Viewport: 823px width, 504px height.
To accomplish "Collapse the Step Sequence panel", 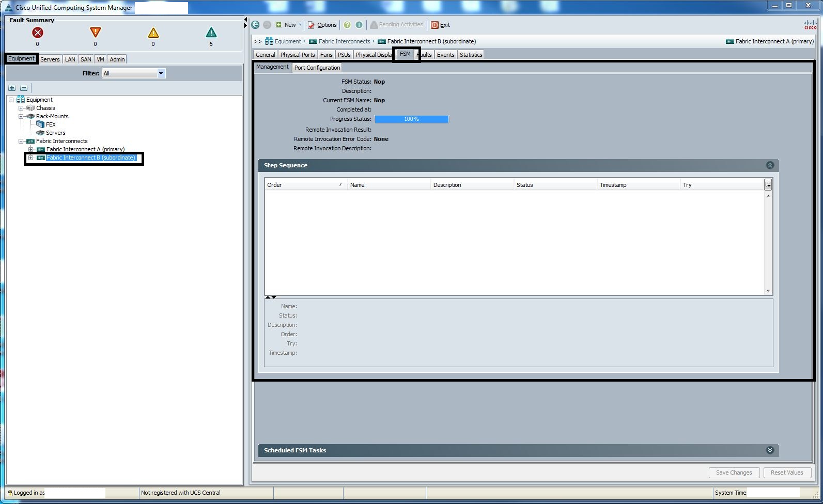I will coord(770,165).
